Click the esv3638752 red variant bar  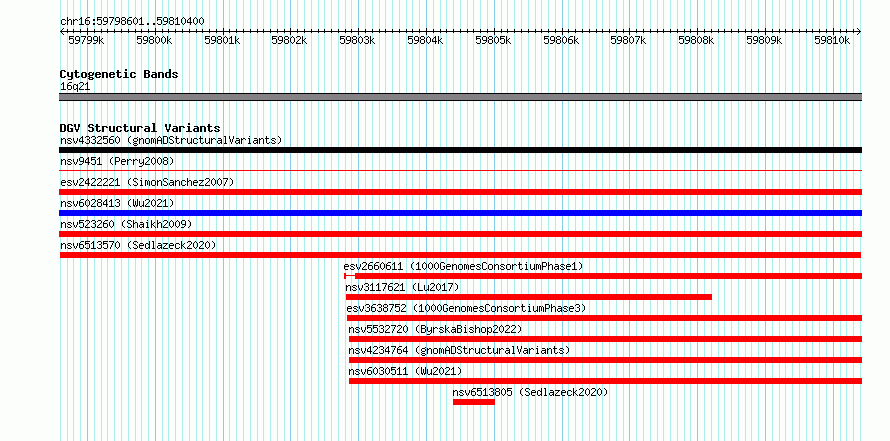(604, 318)
